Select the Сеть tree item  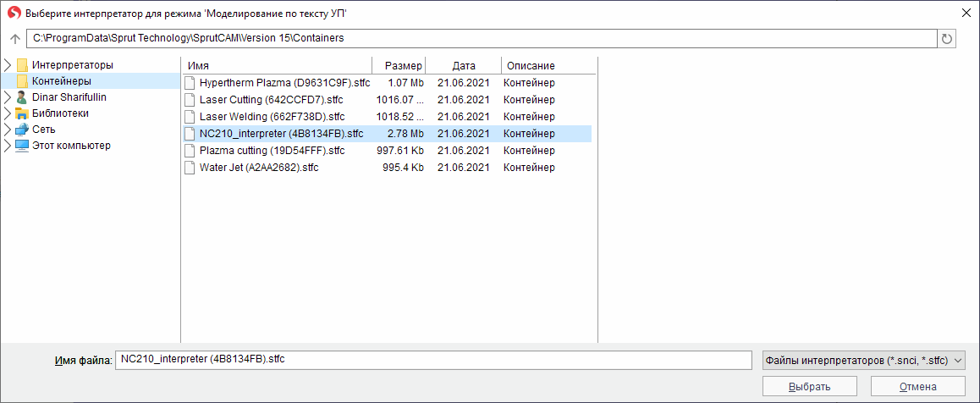pyautogui.click(x=44, y=130)
